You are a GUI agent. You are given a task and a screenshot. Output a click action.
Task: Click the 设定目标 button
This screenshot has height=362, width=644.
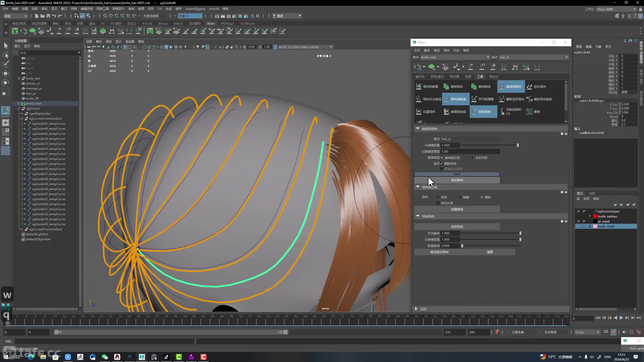[x=457, y=227]
